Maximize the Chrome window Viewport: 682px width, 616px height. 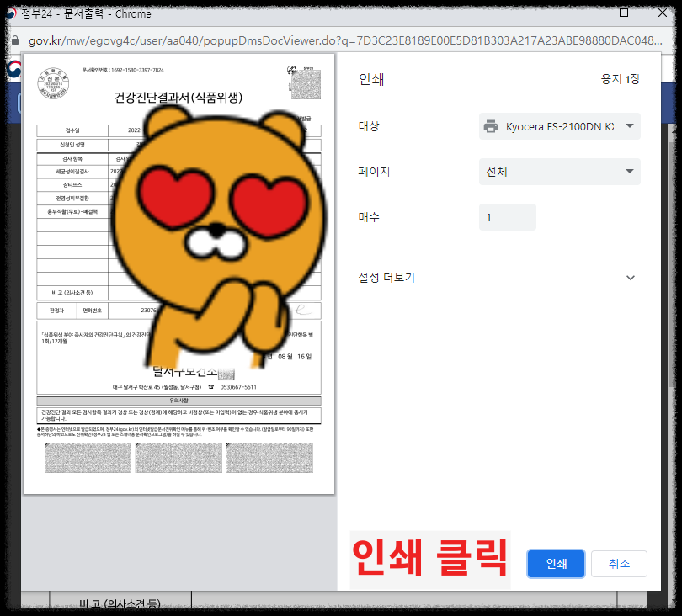click(x=624, y=13)
